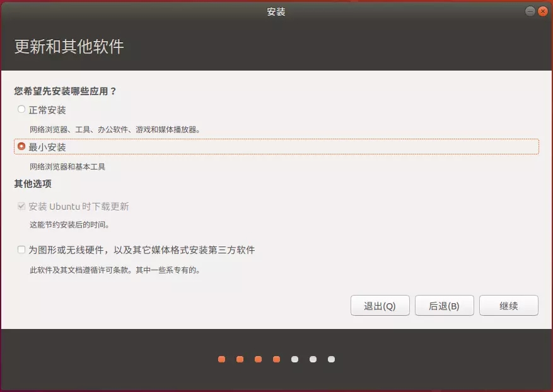Click the first white progress dot
The image size is (553, 392).
click(x=294, y=359)
